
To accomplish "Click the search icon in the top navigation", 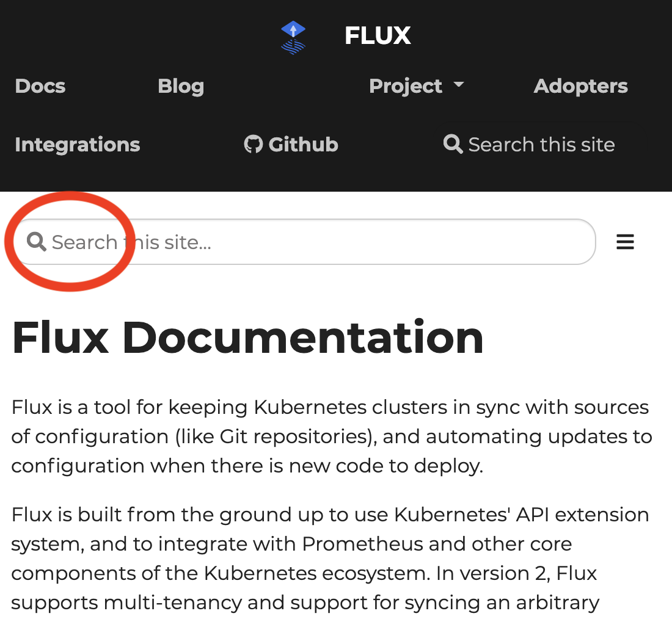I will click(452, 144).
